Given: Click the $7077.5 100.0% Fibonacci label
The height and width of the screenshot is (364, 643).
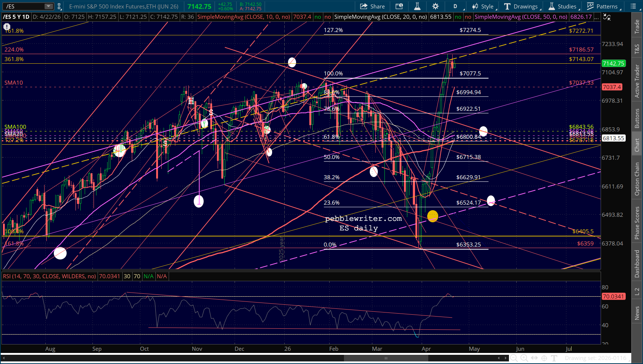Looking at the screenshot, I should (x=470, y=74).
